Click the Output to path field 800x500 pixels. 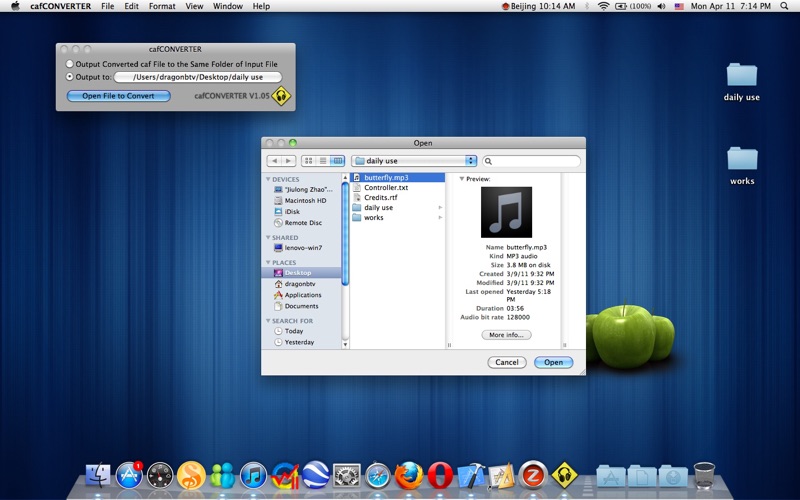coord(197,77)
